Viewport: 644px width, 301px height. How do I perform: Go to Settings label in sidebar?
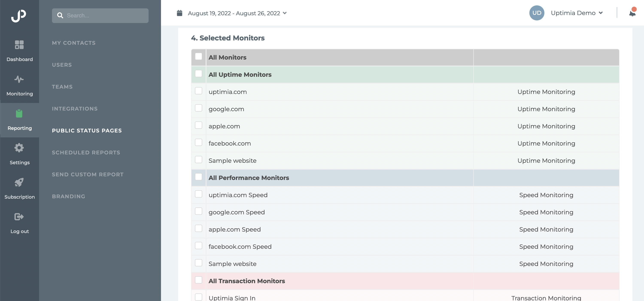[x=20, y=163]
